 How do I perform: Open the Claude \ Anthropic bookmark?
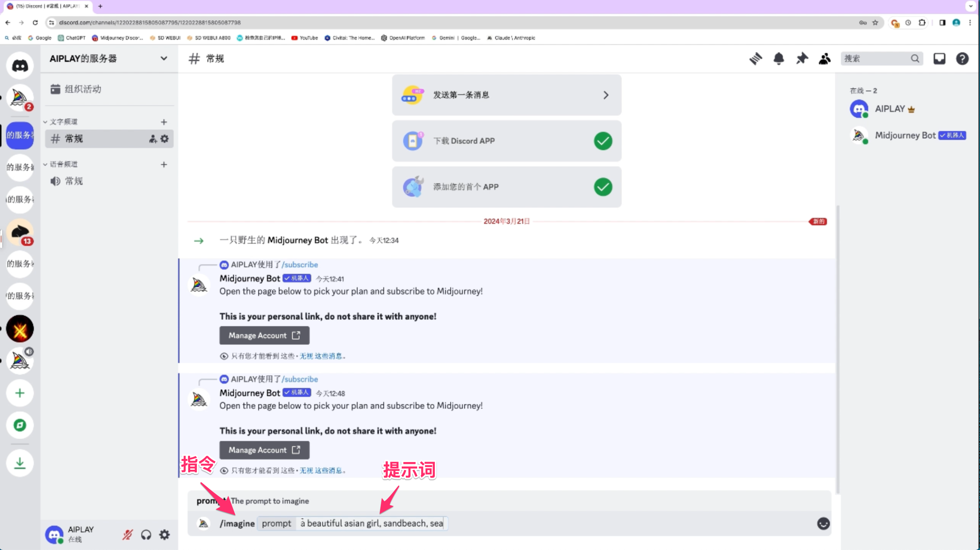click(x=511, y=38)
